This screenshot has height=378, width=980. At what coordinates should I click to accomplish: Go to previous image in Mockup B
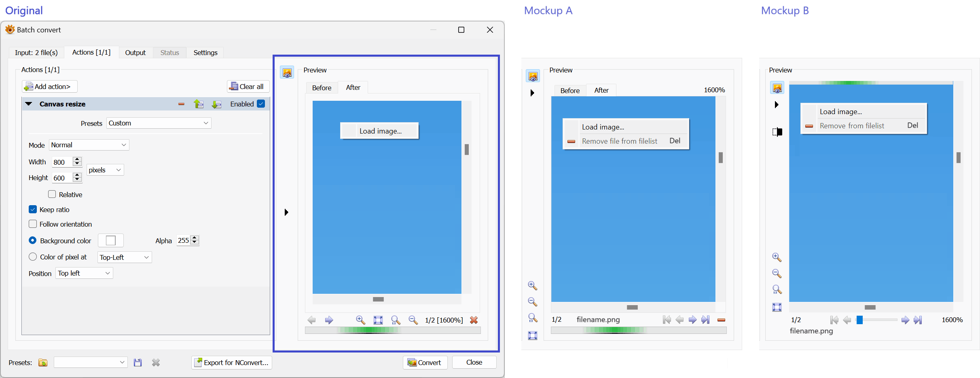coord(847,320)
